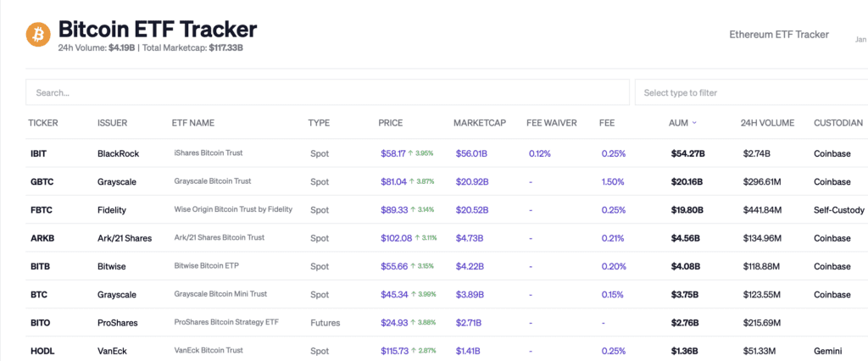Click the $58.17 price
Screen dimensions: 868x361
click(393, 154)
